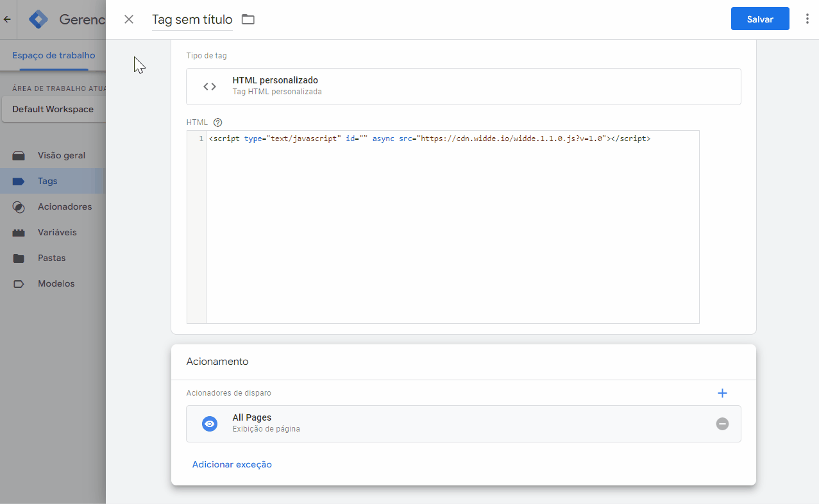The image size is (819, 504).
Task: Click inside the HTML code editor
Action: [x=452, y=228]
